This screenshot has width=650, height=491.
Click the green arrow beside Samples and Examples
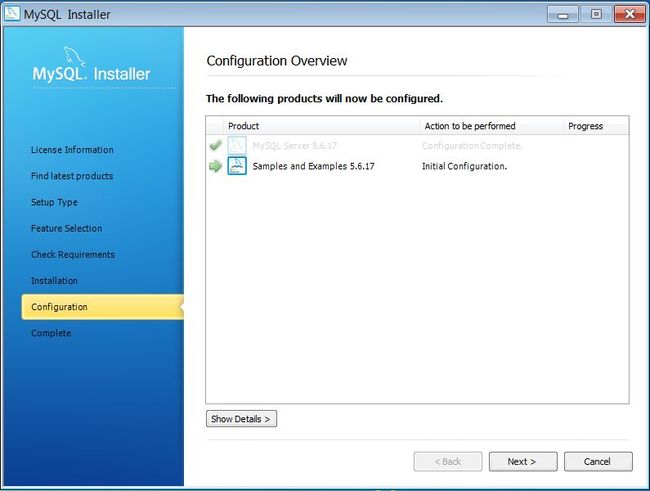[x=216, y=166]
